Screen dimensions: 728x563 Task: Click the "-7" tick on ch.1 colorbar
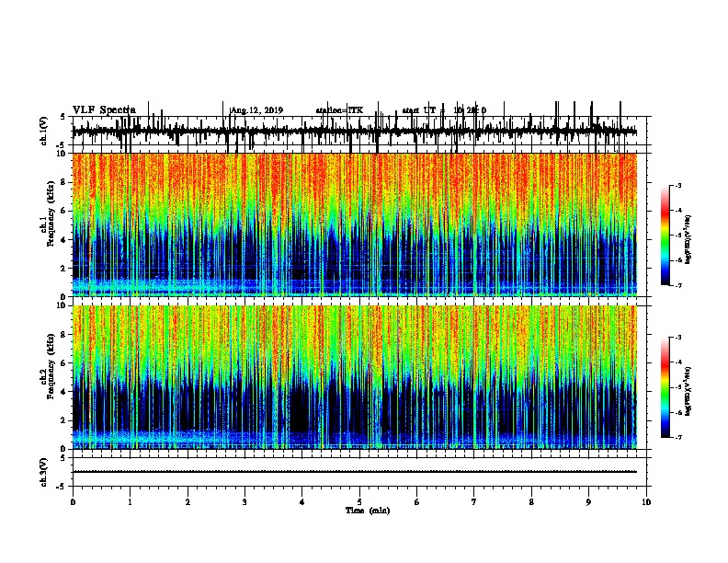(678, 285)
